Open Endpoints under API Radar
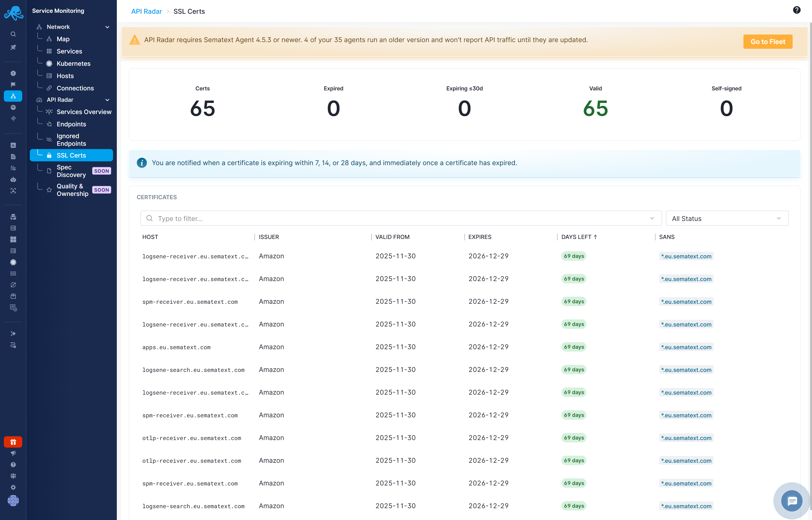The image size is (812, 520). (x=71, y=124)
